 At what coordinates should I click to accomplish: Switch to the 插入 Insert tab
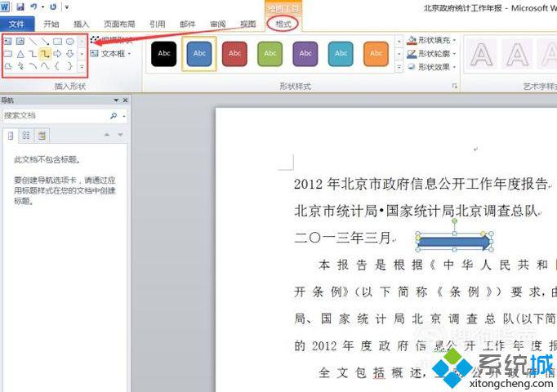click(81, 24)
